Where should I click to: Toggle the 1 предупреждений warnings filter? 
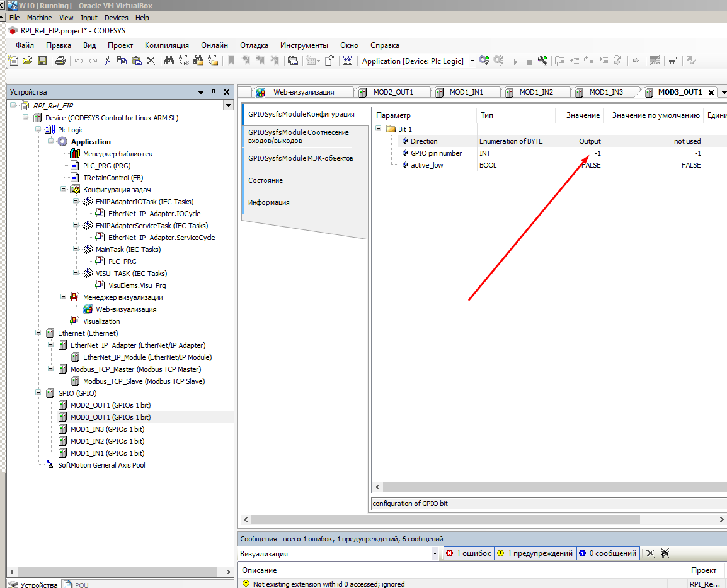tap(535, 553)
